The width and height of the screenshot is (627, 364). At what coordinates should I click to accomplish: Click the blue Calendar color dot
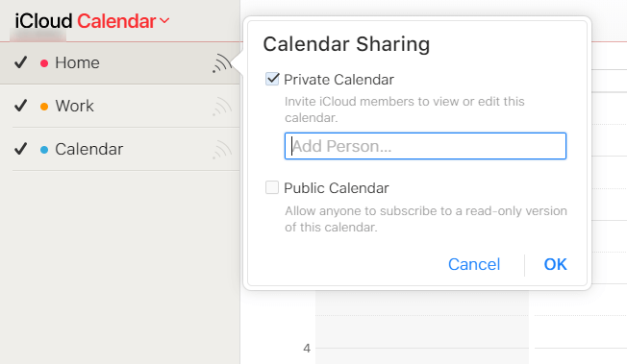(44, 150)
